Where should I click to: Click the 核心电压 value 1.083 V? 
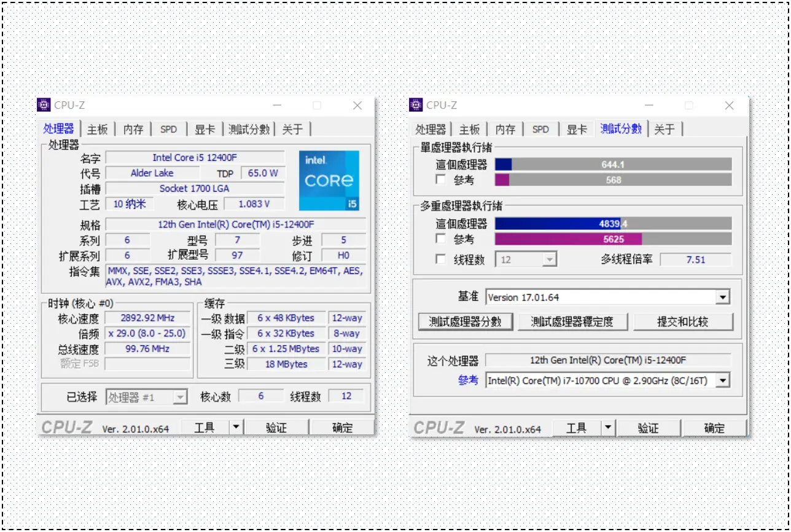tap(254, 204)
